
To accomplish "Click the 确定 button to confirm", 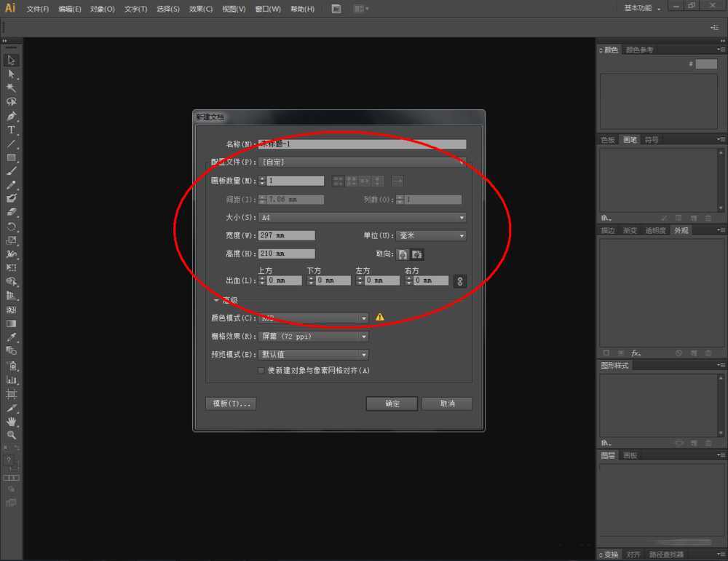I will [392, 403].
